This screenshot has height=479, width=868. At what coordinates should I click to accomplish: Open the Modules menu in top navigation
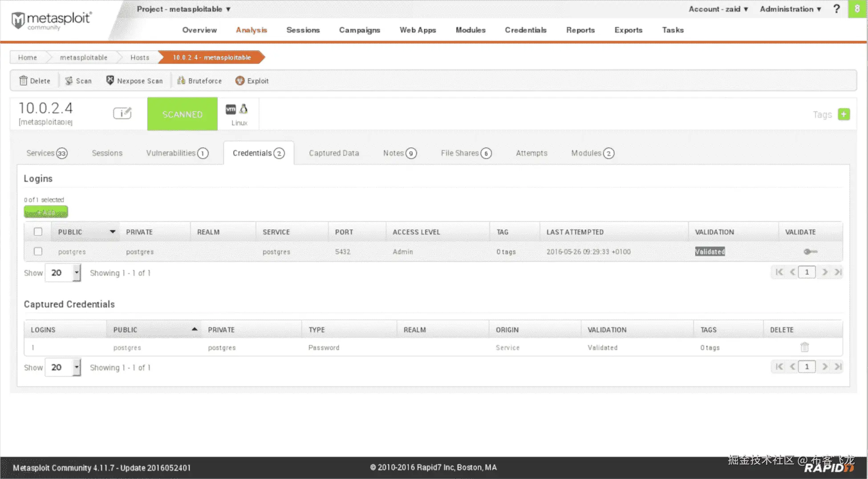tap(471, 30)
